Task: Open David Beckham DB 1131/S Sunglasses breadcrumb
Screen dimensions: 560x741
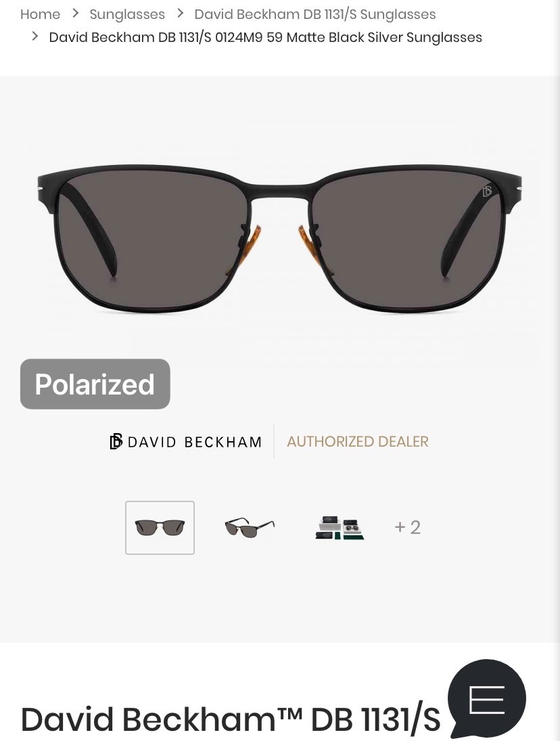Action: point(315,14)
